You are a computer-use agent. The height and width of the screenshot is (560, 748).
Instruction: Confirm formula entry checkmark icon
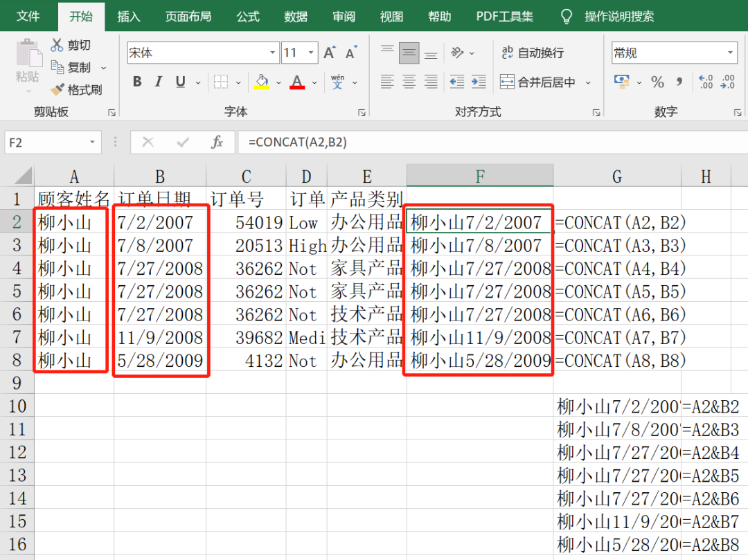tap(183, 142)
